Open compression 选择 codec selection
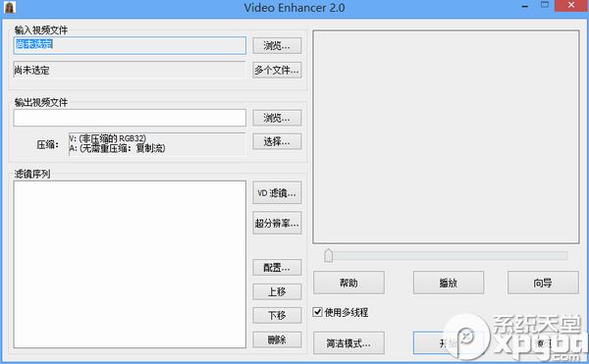The image size is (589, 364). click(x=277, y=141)
